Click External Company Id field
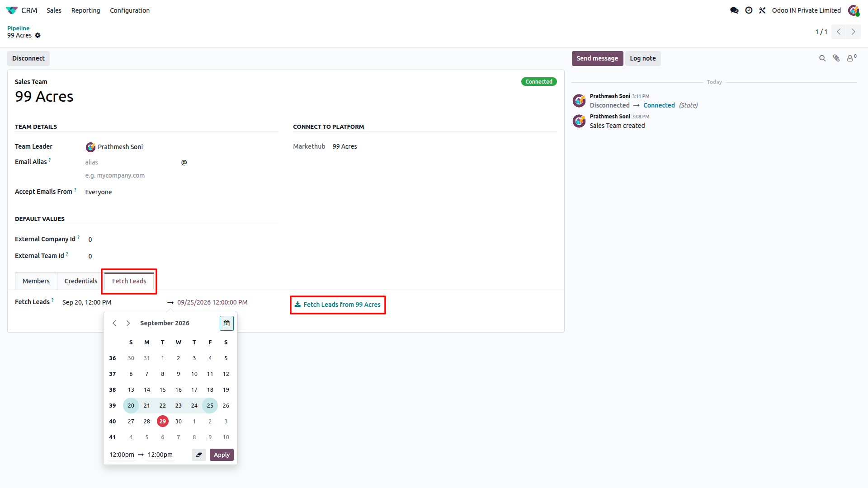Screen dimensions: 868x488 point(181,239)
